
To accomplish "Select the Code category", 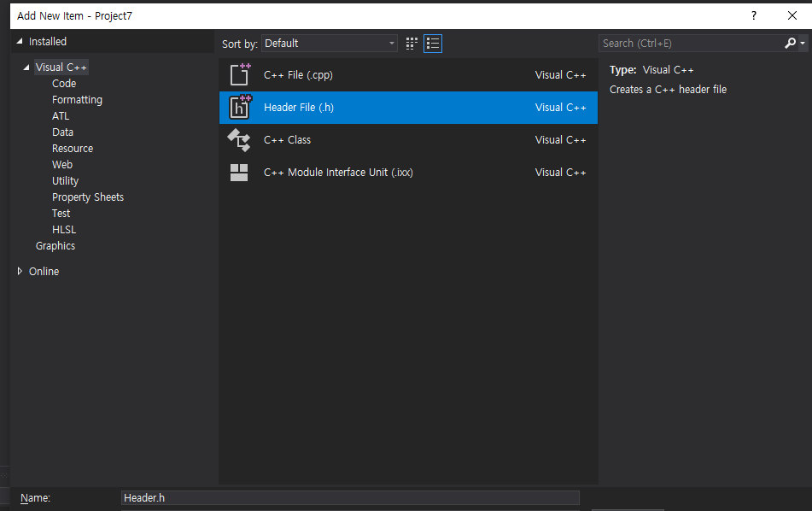I will point(64,84).
